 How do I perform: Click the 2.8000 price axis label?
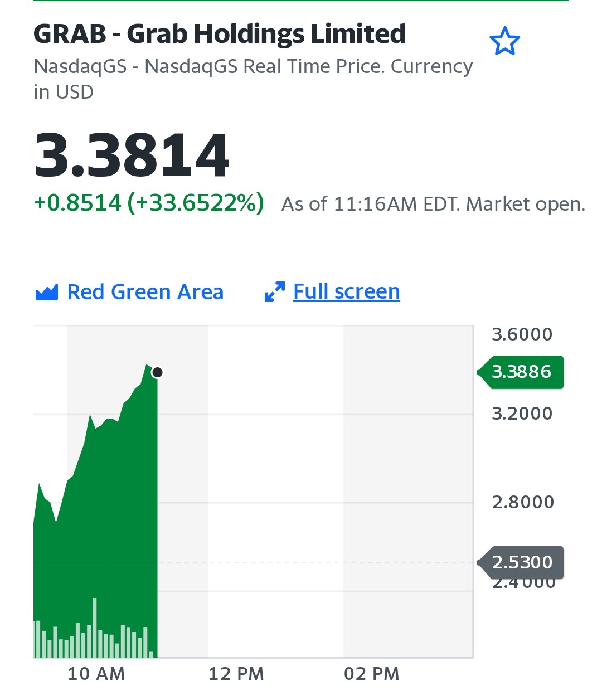[x=523, y=502]
